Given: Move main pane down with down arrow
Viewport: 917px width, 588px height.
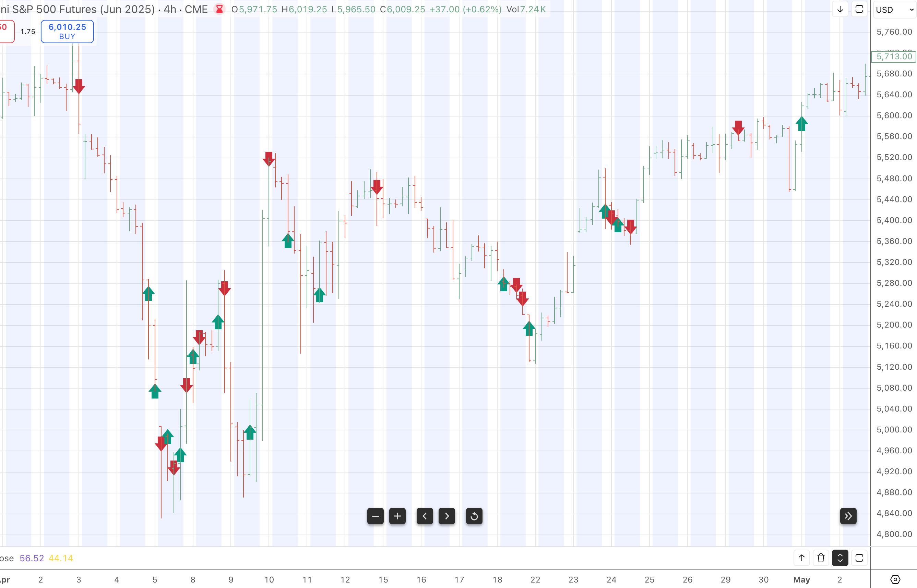Looking at the screenshot, I should [840, 9].
